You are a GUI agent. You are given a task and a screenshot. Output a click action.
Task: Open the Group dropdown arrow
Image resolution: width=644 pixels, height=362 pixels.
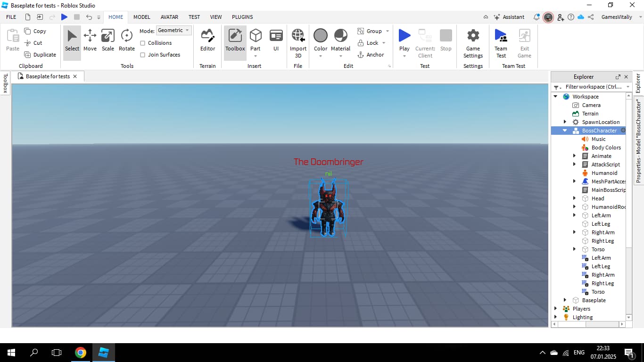(388, 31)
